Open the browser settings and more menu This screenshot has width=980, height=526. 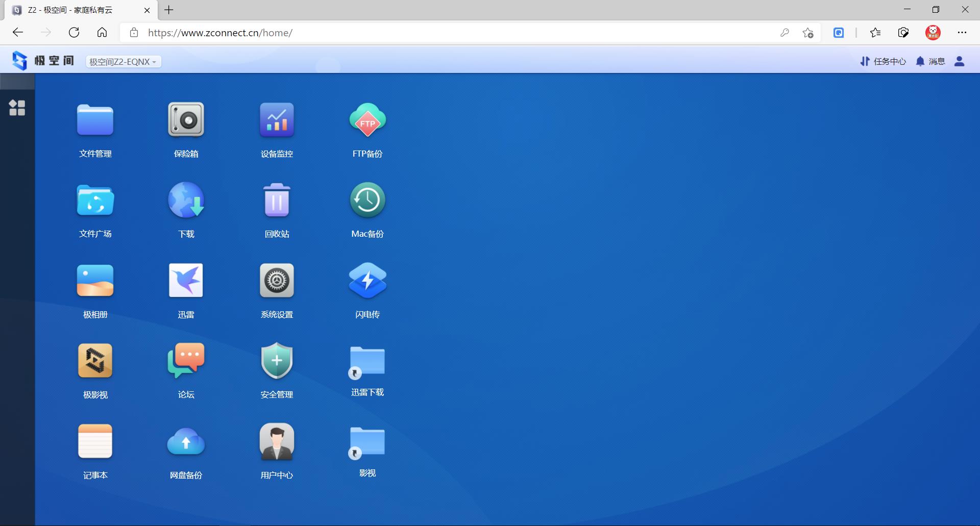point(962,33)
